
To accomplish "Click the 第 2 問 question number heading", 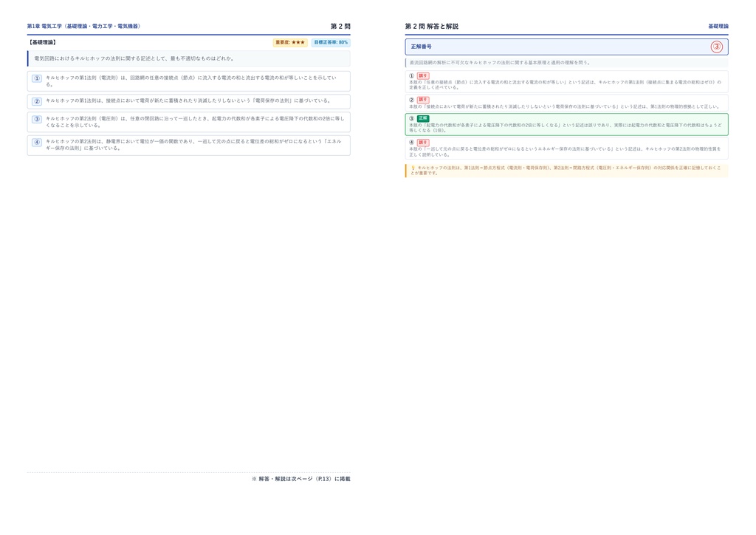I will [340, 26].
